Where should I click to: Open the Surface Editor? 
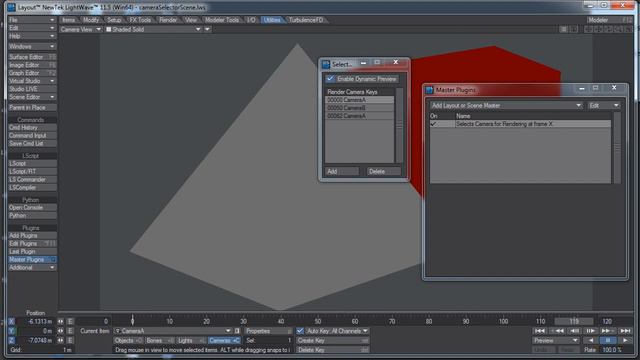(x=32, y=57)
